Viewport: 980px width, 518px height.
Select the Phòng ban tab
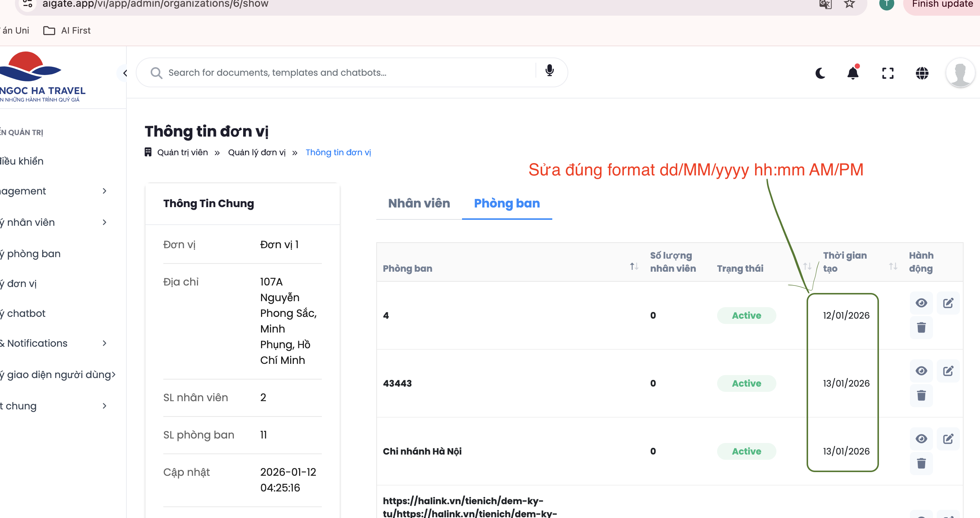point(506,203)
